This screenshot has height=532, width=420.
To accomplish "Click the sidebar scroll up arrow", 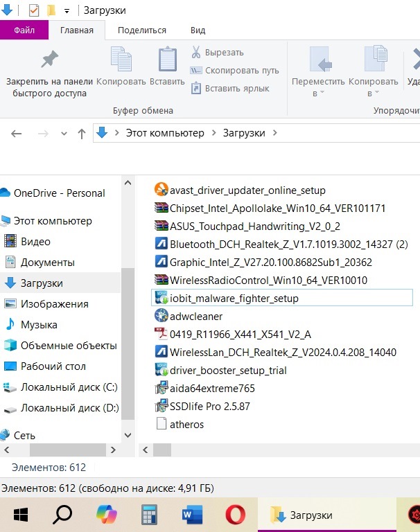I will [128, 183].
